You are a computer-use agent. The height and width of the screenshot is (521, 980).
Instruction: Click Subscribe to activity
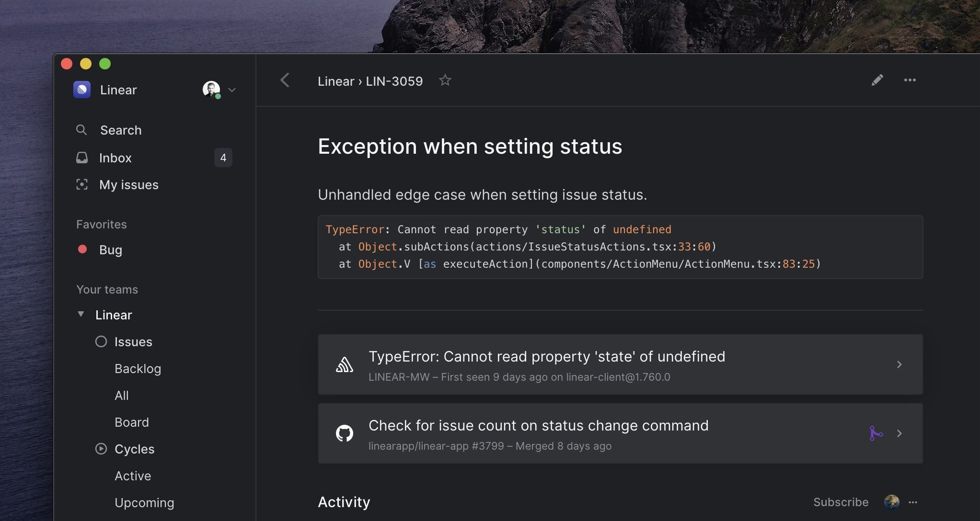coord(841,502)
